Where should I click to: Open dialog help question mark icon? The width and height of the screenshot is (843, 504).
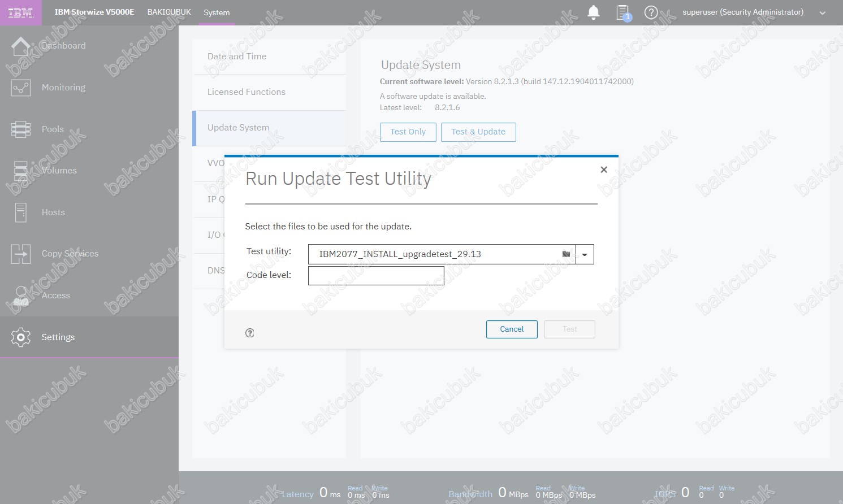tap(250, 333)
